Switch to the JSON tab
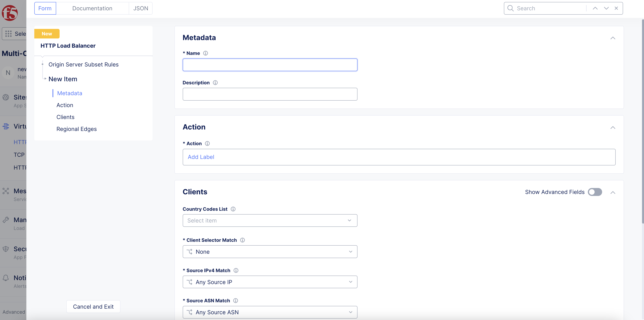Image resolution: width=644 pixels, height=320 pixels. [x=140, y=8]
